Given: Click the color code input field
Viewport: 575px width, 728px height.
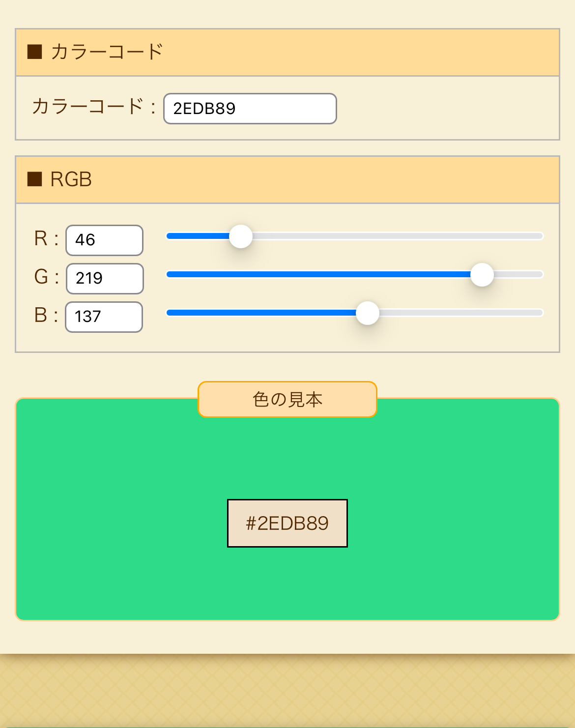Looking at the screenshot, I should [250, 109].
